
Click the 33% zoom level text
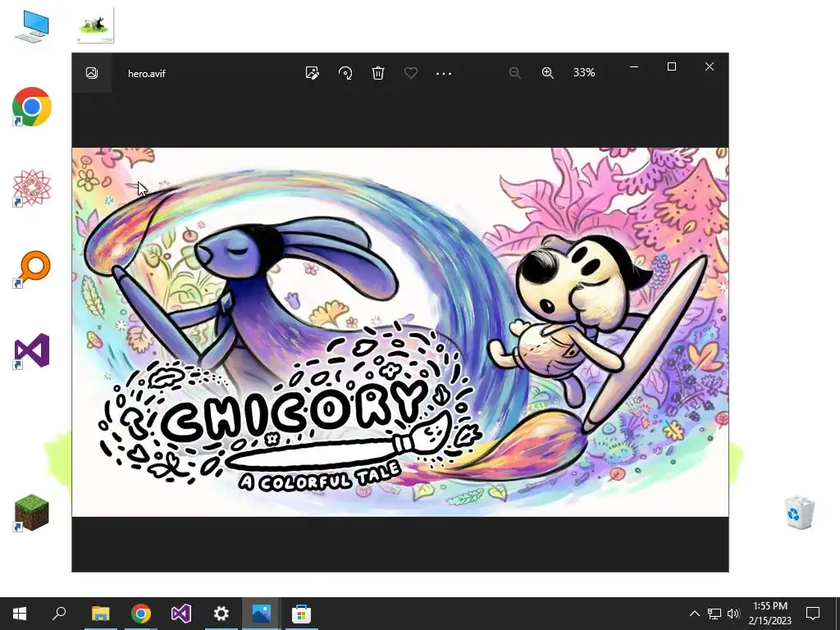(x=584, y=72)
